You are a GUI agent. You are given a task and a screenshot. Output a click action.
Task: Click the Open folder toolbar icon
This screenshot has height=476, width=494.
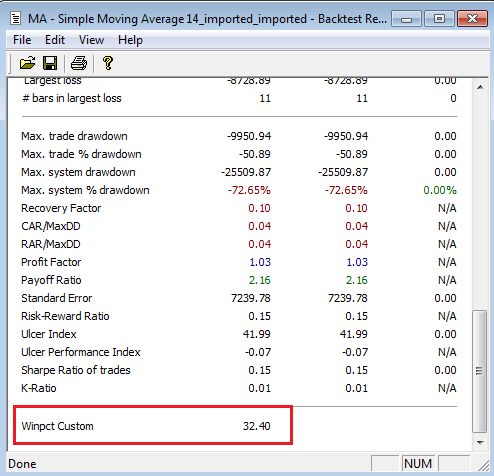27,63
